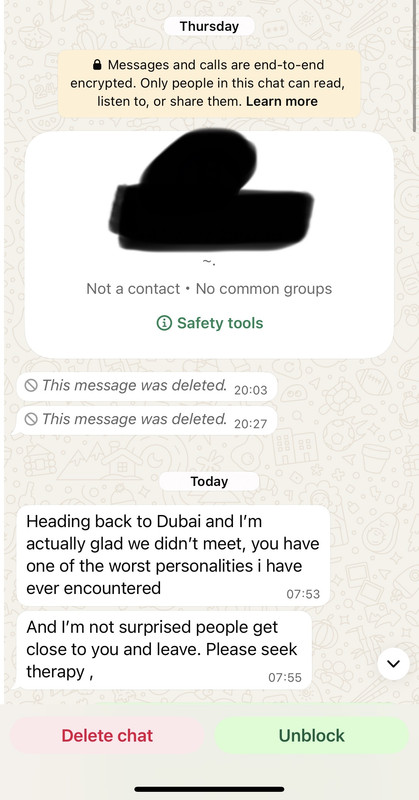The height and width of the screenshot is (800, 419).
Task: Open Safety tools link
Action: pos(209,323)
